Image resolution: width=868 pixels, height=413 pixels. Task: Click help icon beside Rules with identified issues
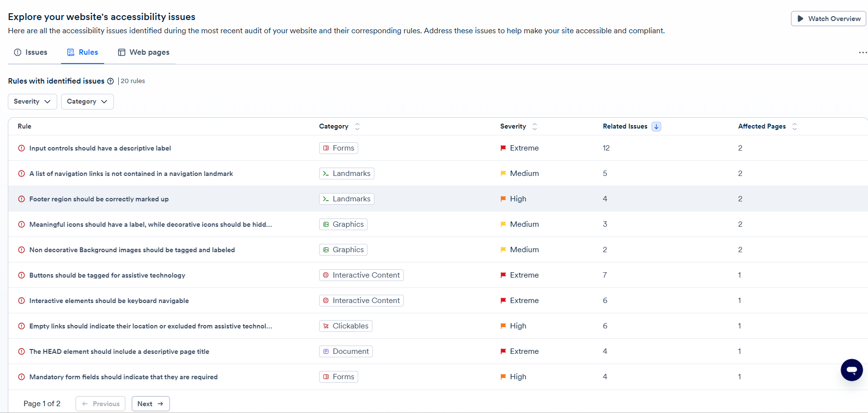tap(110, 81)
